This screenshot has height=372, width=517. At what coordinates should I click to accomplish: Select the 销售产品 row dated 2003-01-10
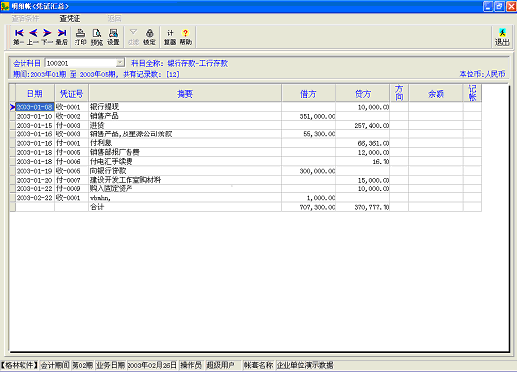click(x=185, y=116)
